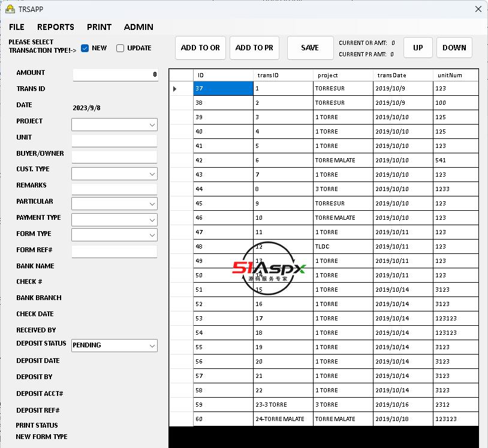Click the TLDC project cell
This screenshot has width=488, height=448.
click(343, 247)
